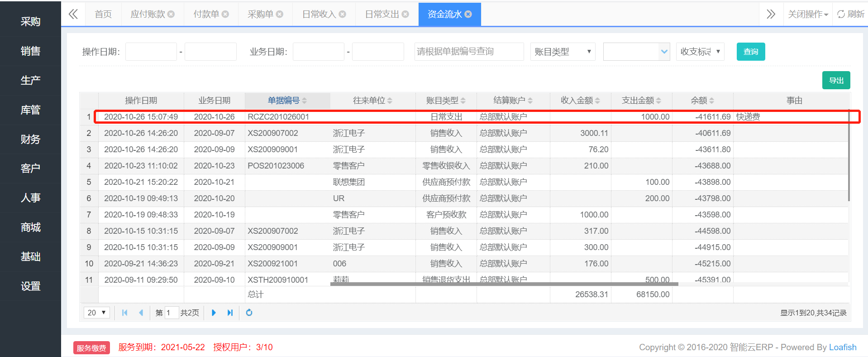Open the 基础 sidebar menu
The width and height of the screenshot is (868, 357).
30,257
